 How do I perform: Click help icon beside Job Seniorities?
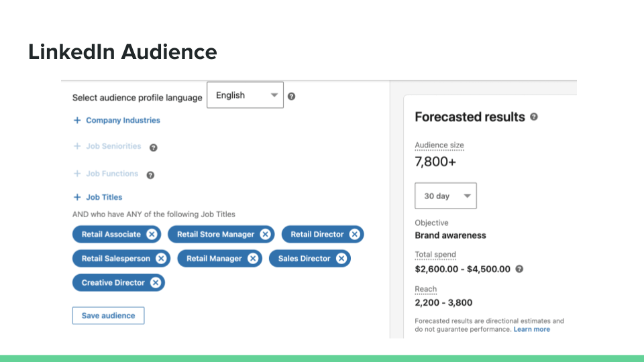click(153, 147)
